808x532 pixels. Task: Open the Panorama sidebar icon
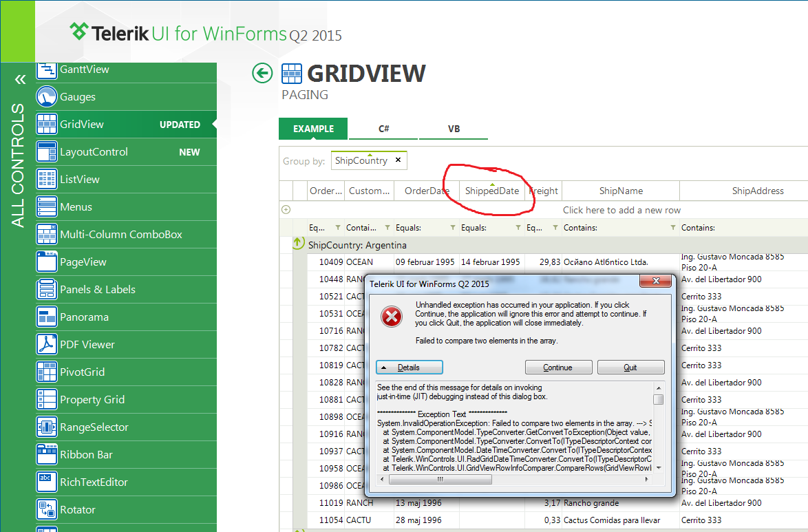click(x=46, y=317)
